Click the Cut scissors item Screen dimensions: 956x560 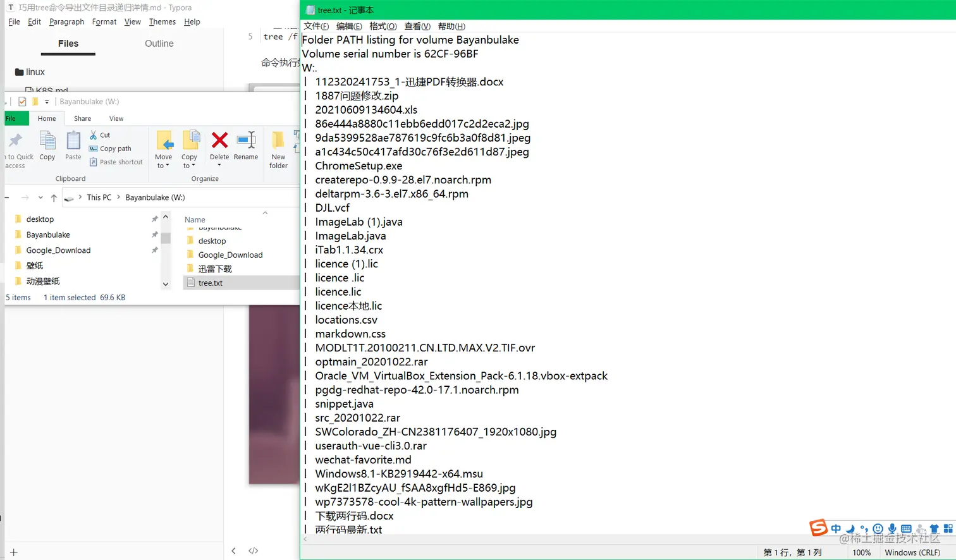tap(100, 135)
